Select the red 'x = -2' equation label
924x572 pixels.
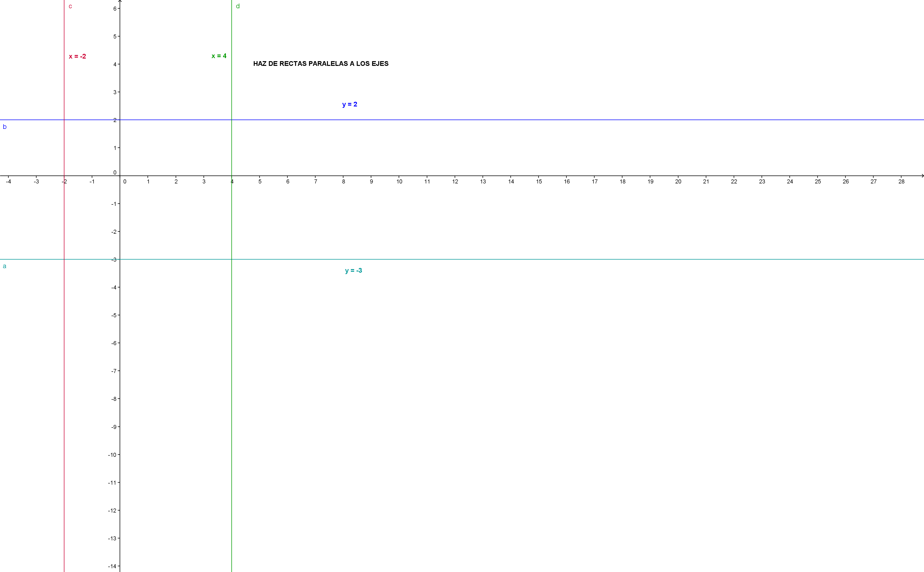[77, 56]
